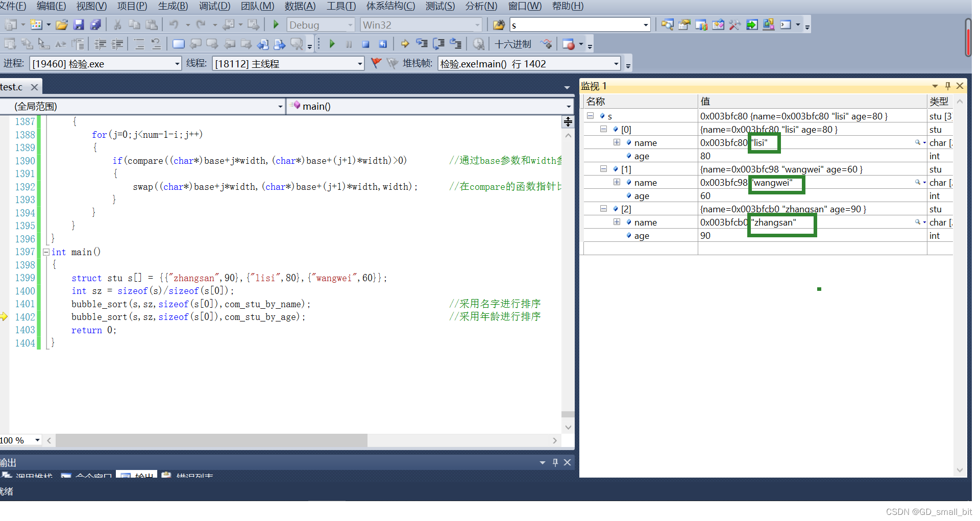Image resolution: width=980 pixels, height=521 pixels.
Task: Show next statement yellow arrow icon
Action: click(x=405, y=44)
